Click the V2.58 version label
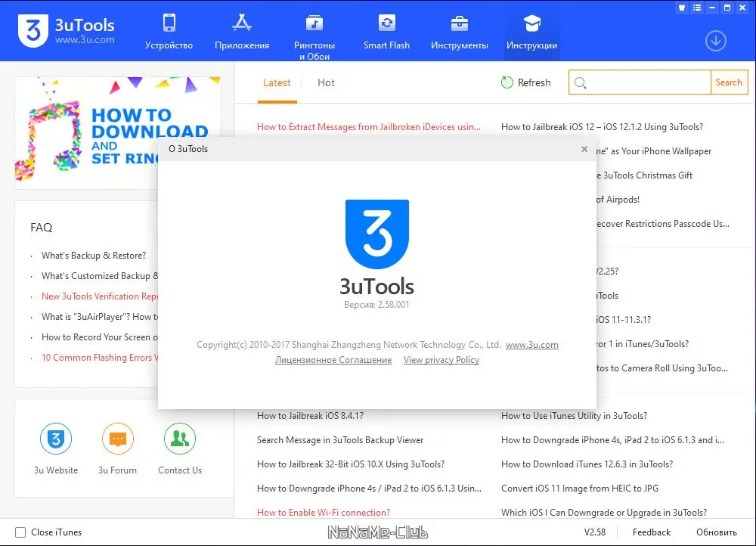 coord(595,532)
